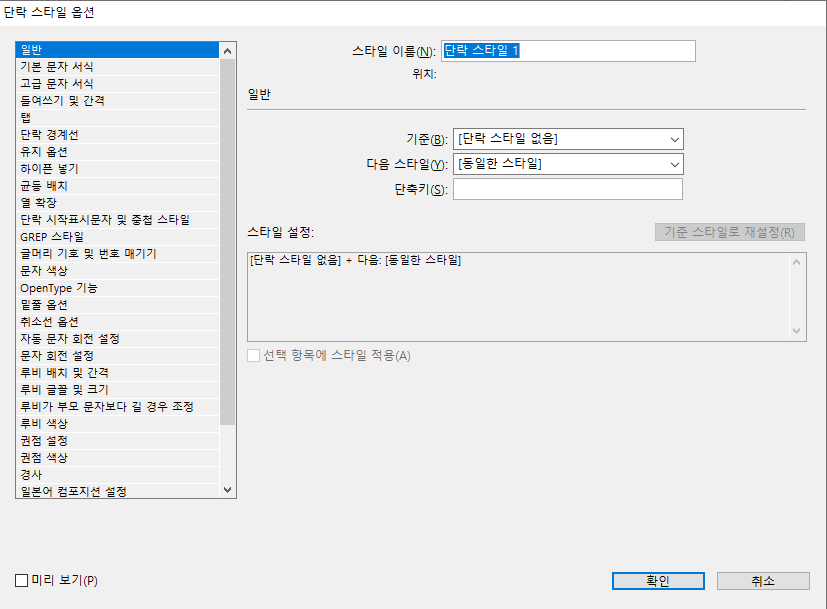
Task: Open the 기준 dropdown
Action: 568,139
